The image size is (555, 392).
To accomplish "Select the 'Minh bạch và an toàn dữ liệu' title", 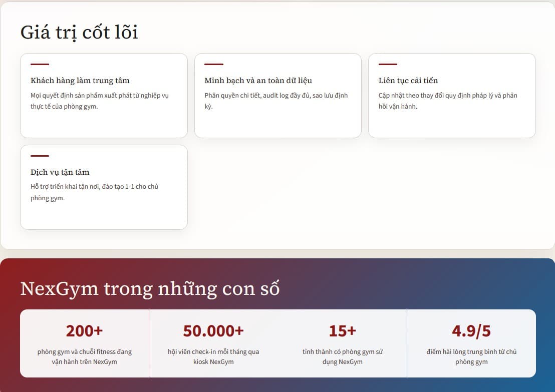I will [258, 81].
